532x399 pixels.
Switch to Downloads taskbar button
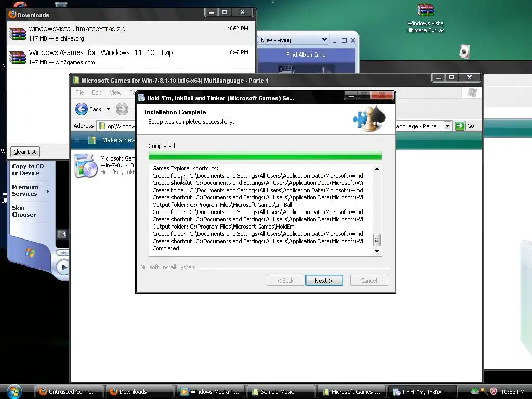139,392
